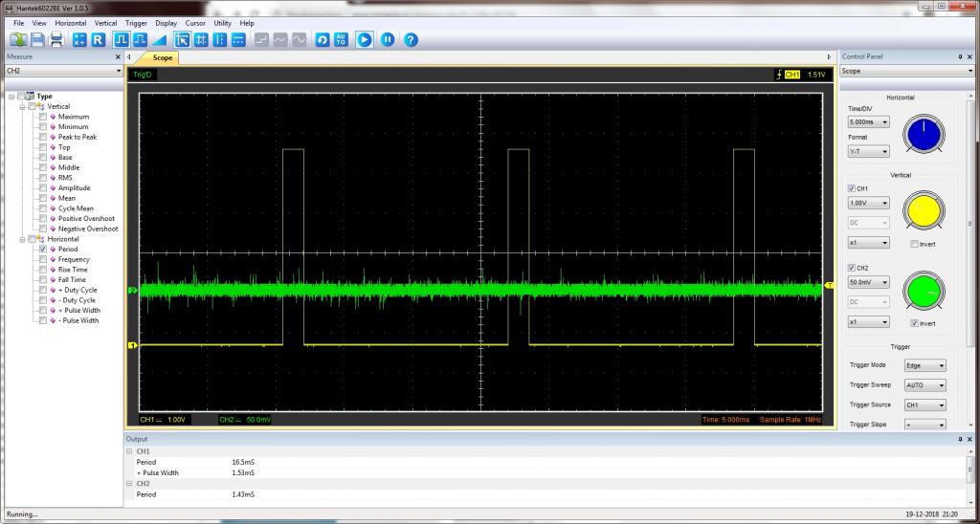Image resolution: width=980 pixels, height=524 pixels.
Task: Click the Run (play) toolbar button
Action: 365,39
